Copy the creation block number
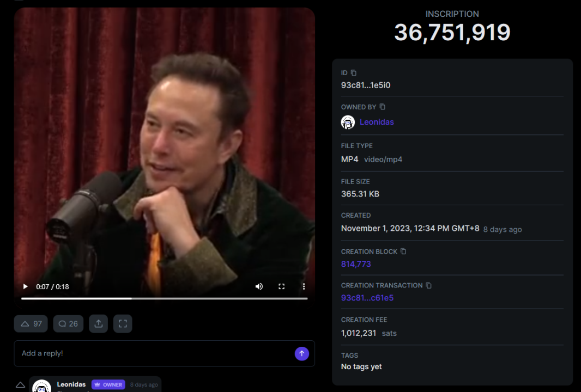The image size is (581, 392). (403, 252)
